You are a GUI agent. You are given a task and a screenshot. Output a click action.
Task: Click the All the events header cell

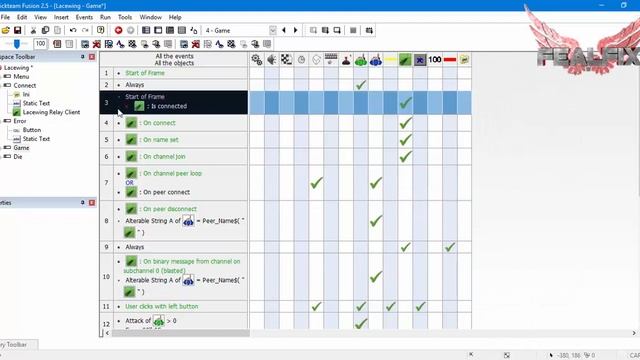(x=174, y=60)
